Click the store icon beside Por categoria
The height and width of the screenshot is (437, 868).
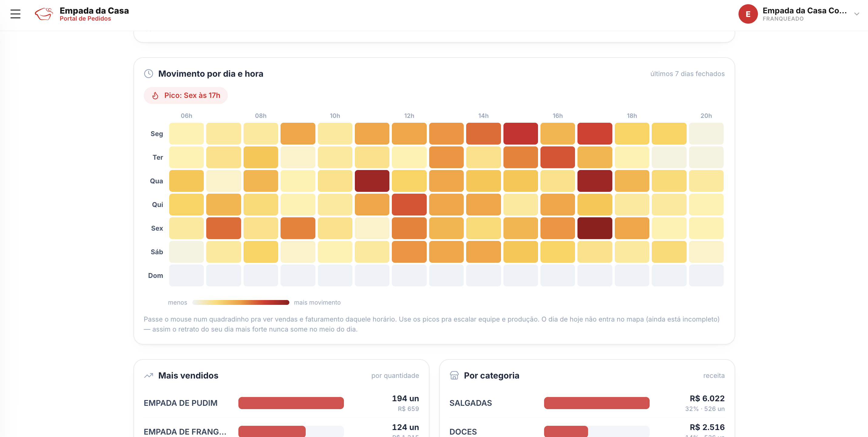(454, 376)
